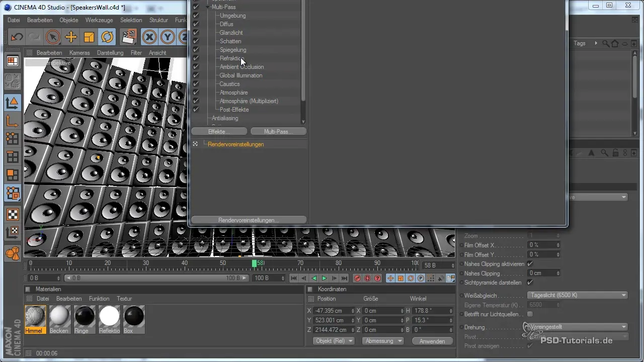Click the red question mark keyframe icon
This screenshot has width=644, height=362.
[x=377, y=278]
